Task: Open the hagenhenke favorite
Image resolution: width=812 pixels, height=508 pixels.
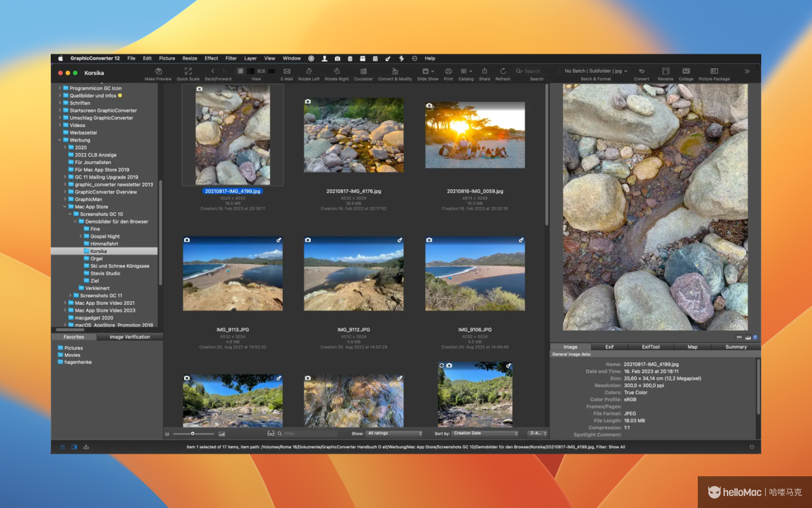Action: click(x=75, y=362)
